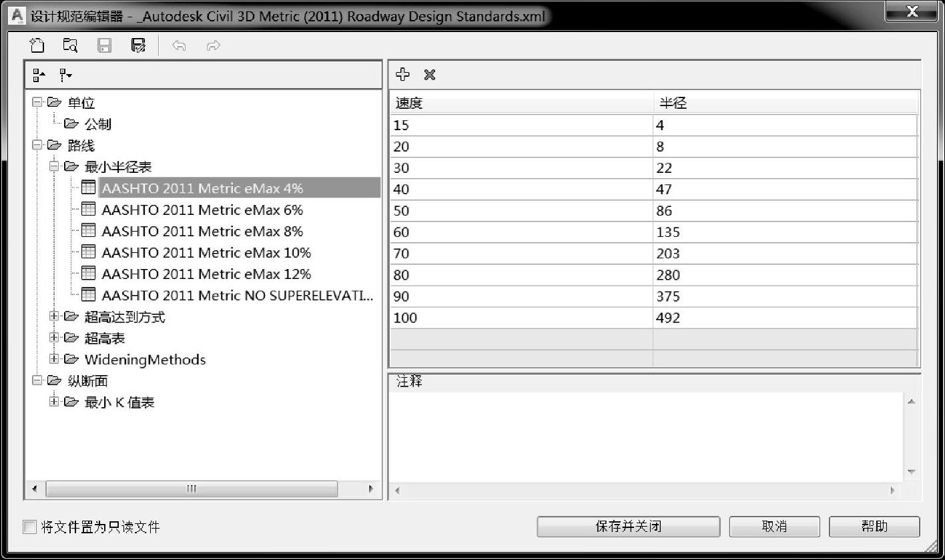Collapse the 单位 tree node
This screenshot has width=945, height=560.
click(x=37, y=102)
